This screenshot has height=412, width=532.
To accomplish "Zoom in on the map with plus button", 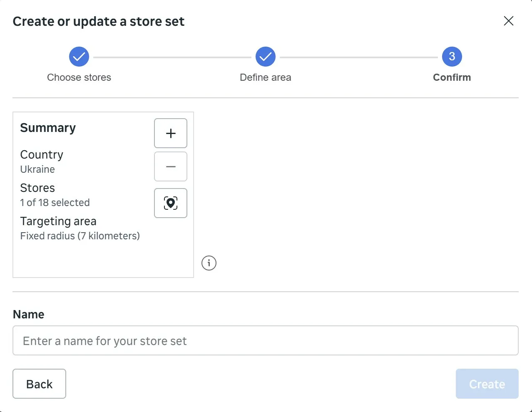I will pos(171,133).
